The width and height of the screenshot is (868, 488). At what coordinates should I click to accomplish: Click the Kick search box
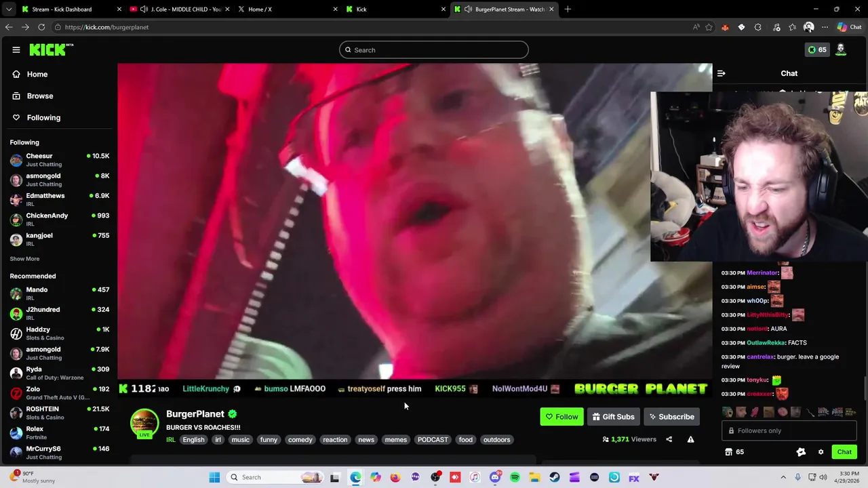click(434, 49)
